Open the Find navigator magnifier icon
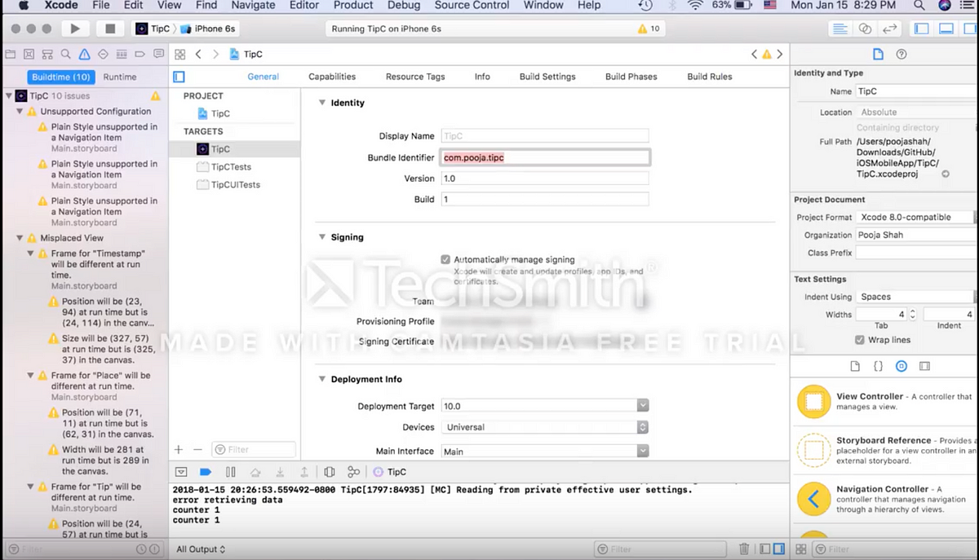Image resolution: width=979 pixels, height=560 pixels. (66, 55)
